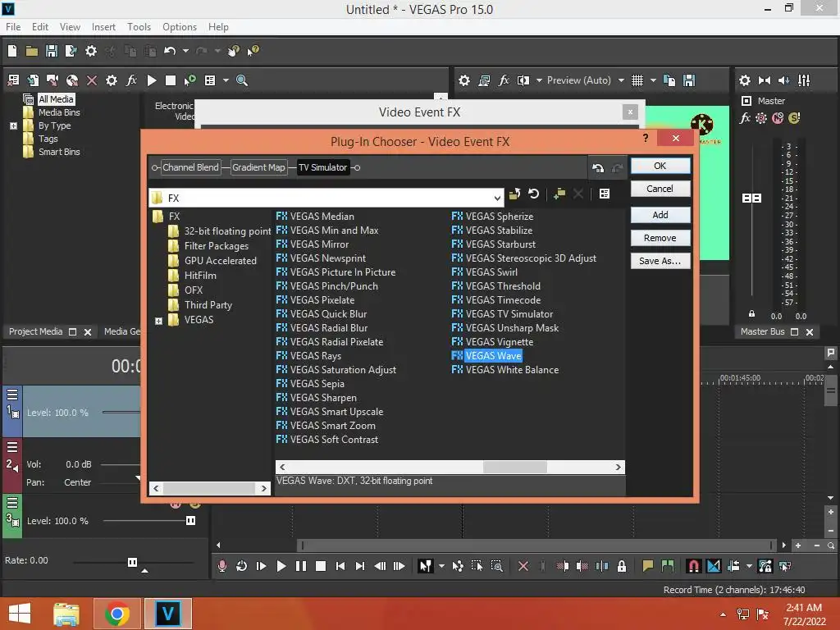Viewport: 840px width, 630px height.
Task: Click the Media FX icon in Project Media toolbar
Action: click(131, 80)
